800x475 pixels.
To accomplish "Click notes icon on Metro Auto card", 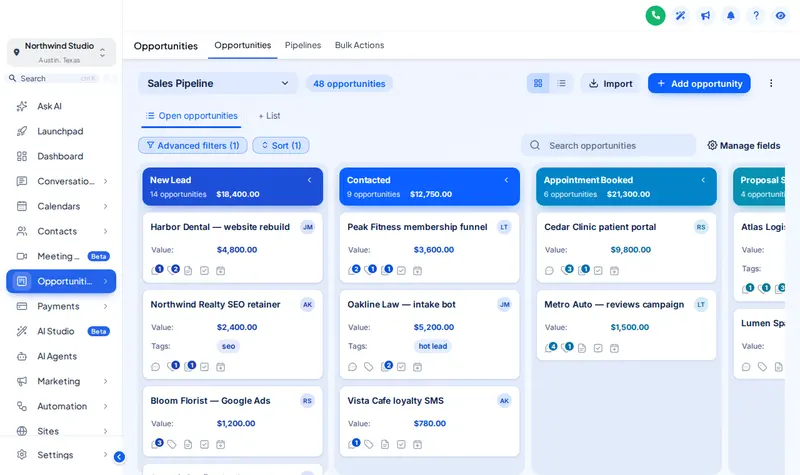I will [x=582, y=348].
